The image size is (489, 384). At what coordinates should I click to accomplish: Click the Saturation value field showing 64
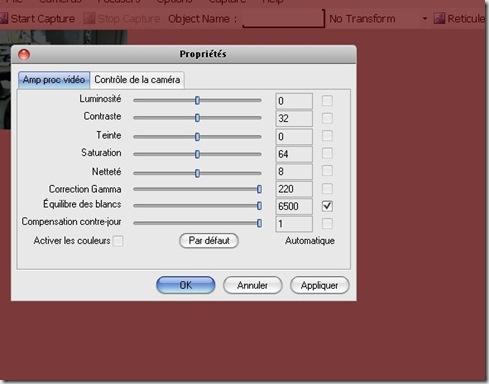(x=294, y=154)
